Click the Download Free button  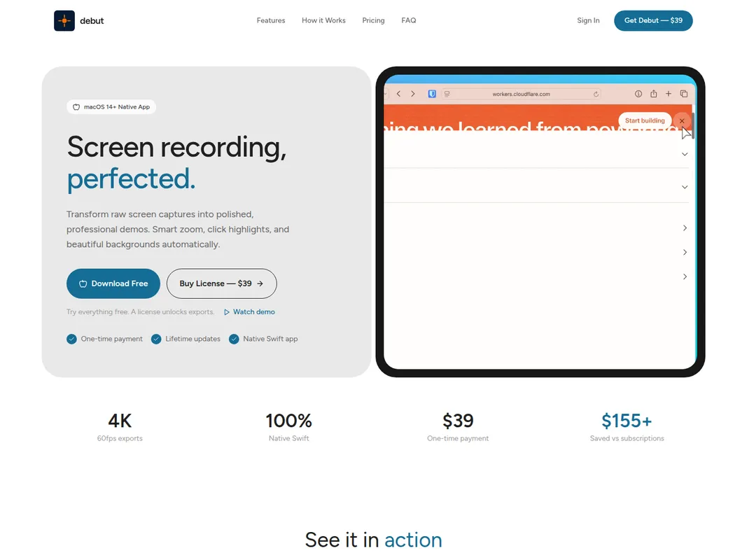pos(113,283)
